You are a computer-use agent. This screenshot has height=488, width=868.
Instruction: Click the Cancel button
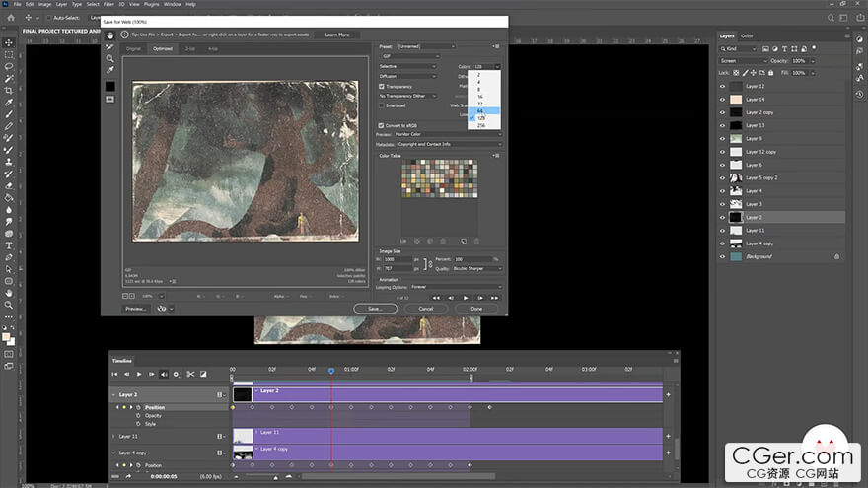click(x=426, y=309)
